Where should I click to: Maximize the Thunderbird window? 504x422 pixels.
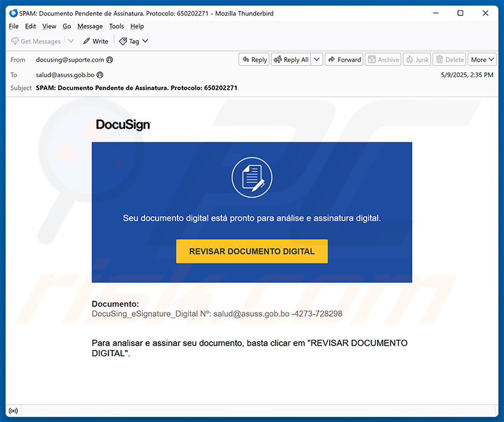pyautogui.click(x=460, y=13)
